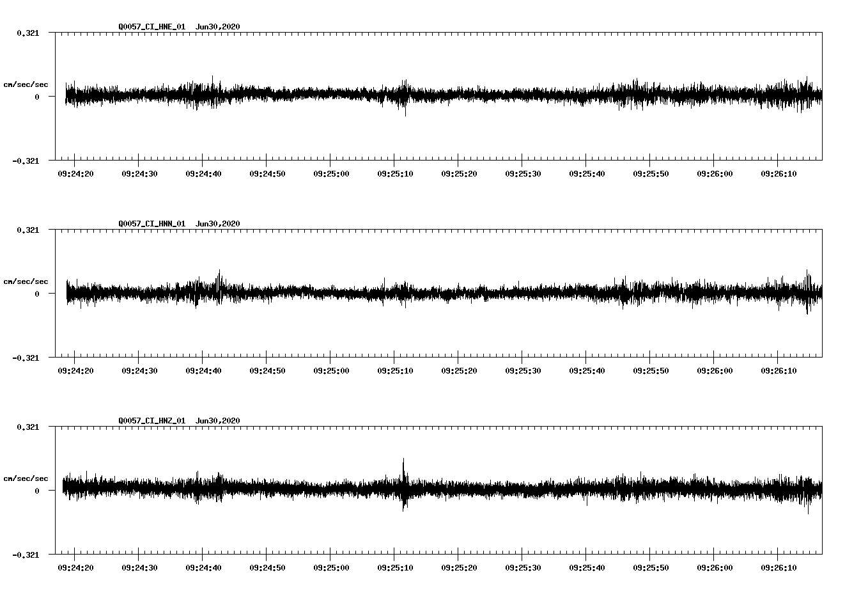Click the cm/sec/sec unit label of HNN plot
This screenshot has height=591, width=868.
(x=26, y=281)
